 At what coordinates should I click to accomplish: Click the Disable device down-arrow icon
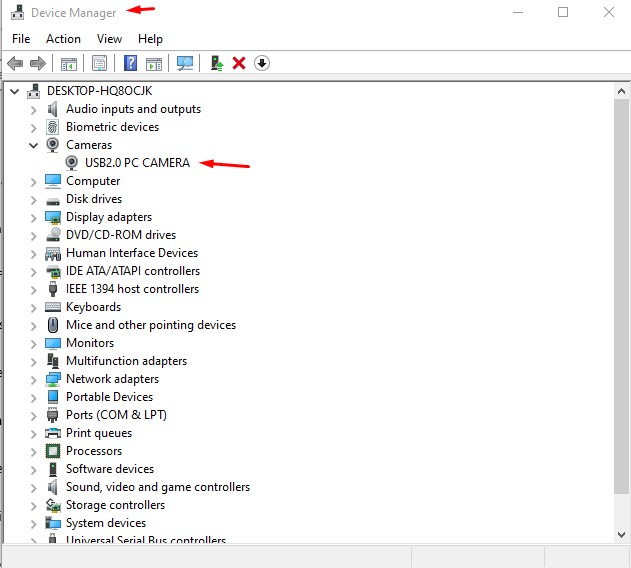click(x=262, y=63)
